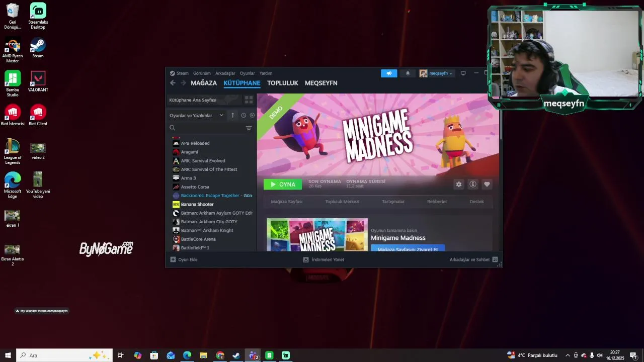
Task: Open the notifications bell in Steam
Action: pyautogui.click(x=408, y=73)
